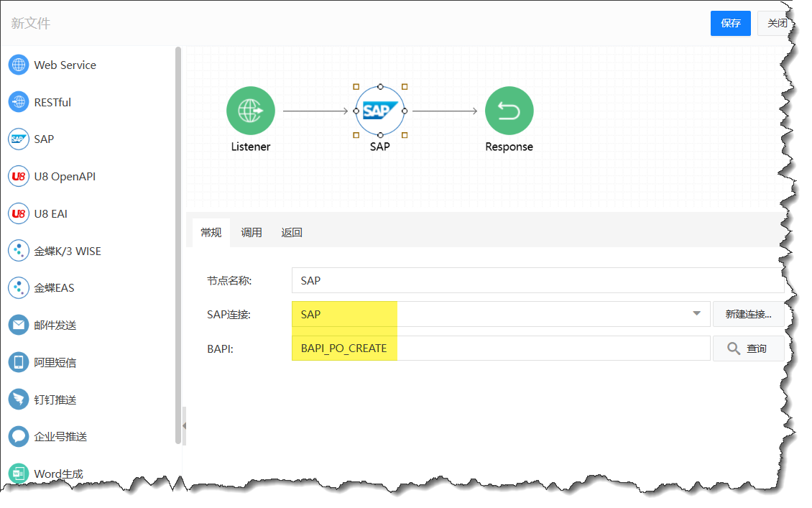Select the 阿里短信 SMS icon
This screenshot has height=508, width=812.
tap(19, 362)
